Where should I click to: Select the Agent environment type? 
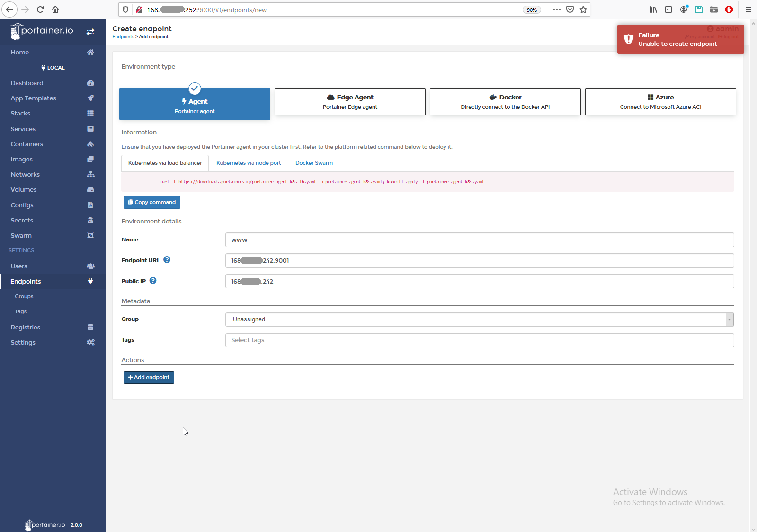(195, 104)
